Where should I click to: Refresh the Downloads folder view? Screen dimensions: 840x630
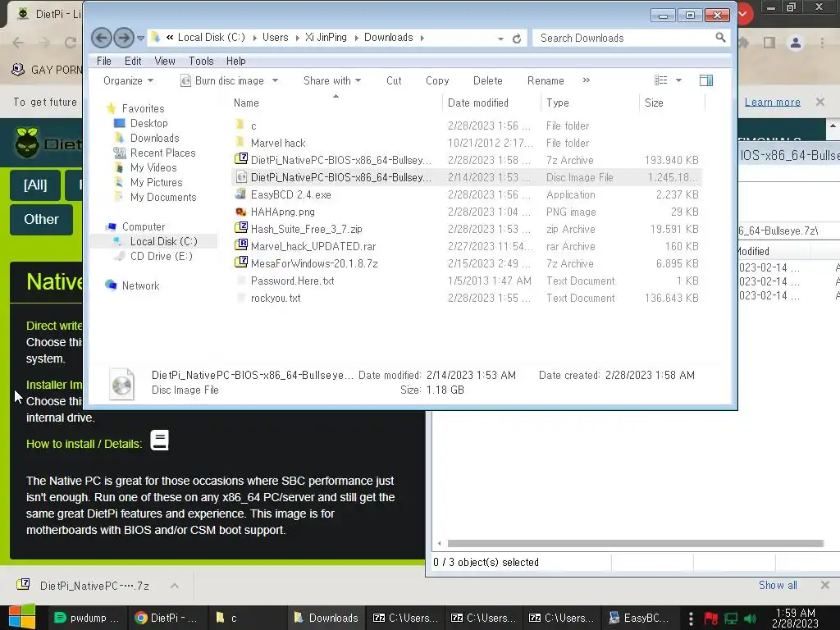[517, 39]
